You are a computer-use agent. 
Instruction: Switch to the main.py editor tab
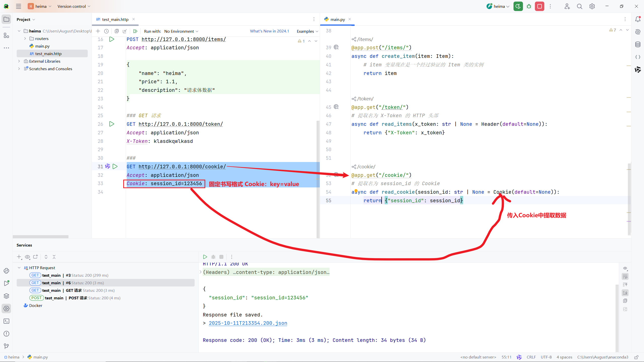pos(337,19)
